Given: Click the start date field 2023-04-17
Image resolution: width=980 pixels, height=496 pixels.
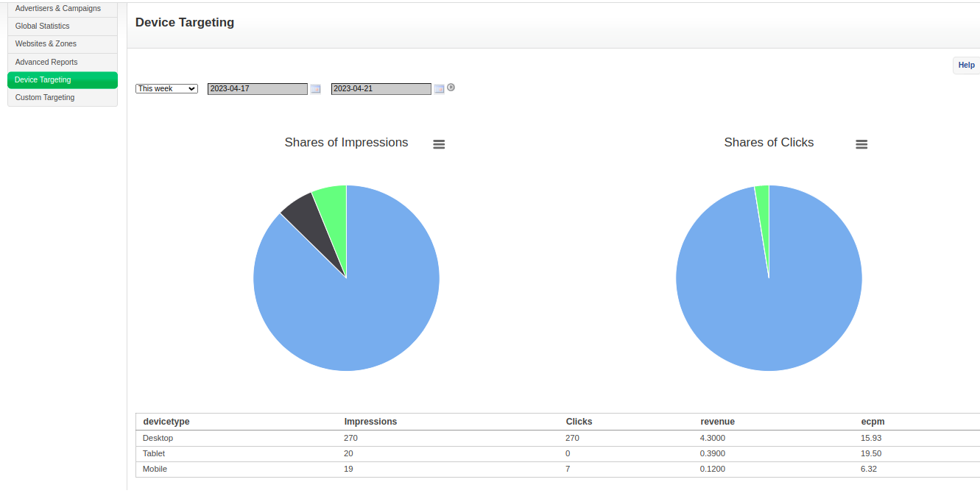Looking at the screenshot, I should coord(257,89).
